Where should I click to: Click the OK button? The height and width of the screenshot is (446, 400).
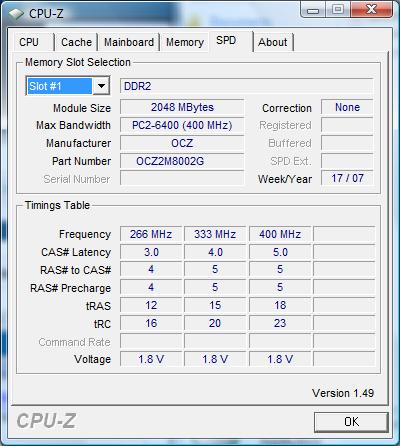point(351,422)
